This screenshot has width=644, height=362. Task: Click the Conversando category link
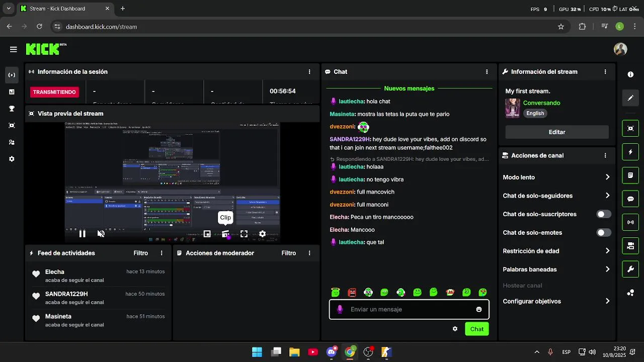click(x=542, y=103)
